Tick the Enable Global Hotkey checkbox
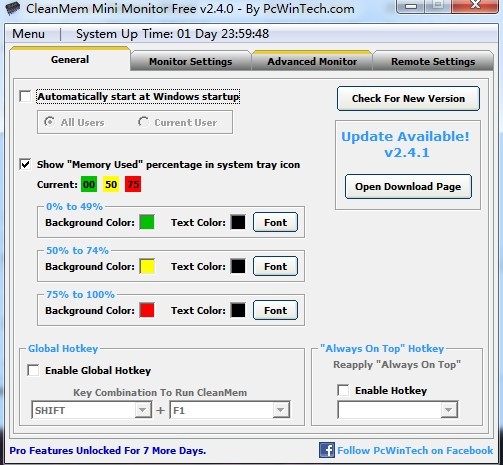Screen dimensions: 503x465 click(x=33, y=370)
